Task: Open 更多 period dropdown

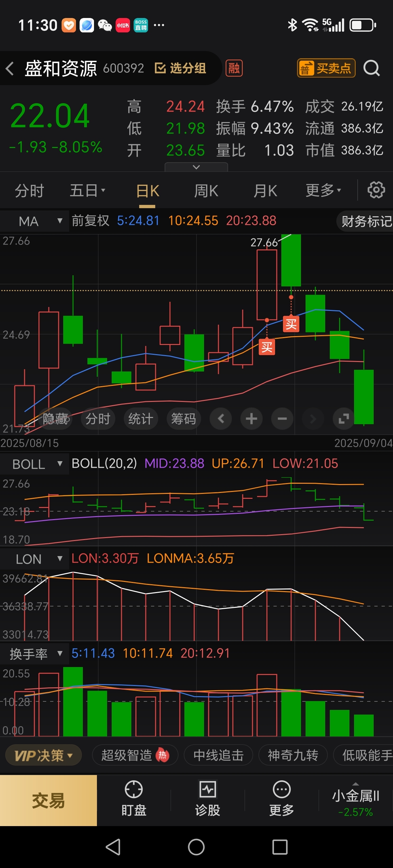Action: pos(323,191)
